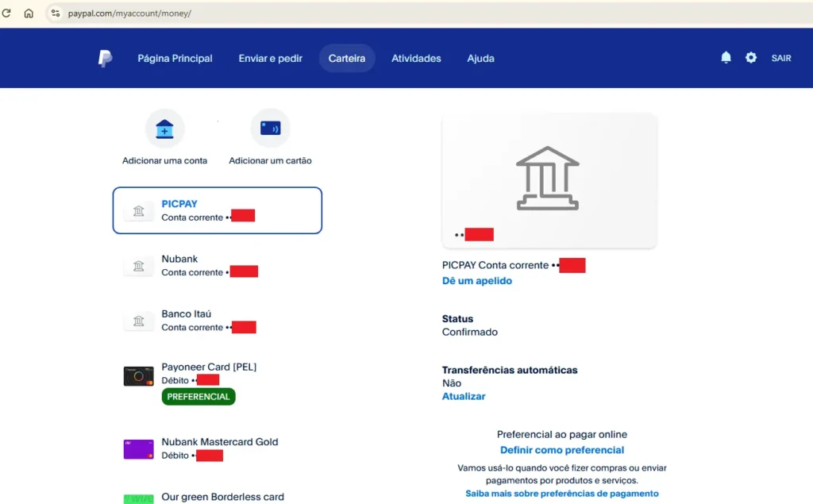813x504 pixels.
Task: Click the green PREFERENCIAL badge
Action: pos(198,397)
